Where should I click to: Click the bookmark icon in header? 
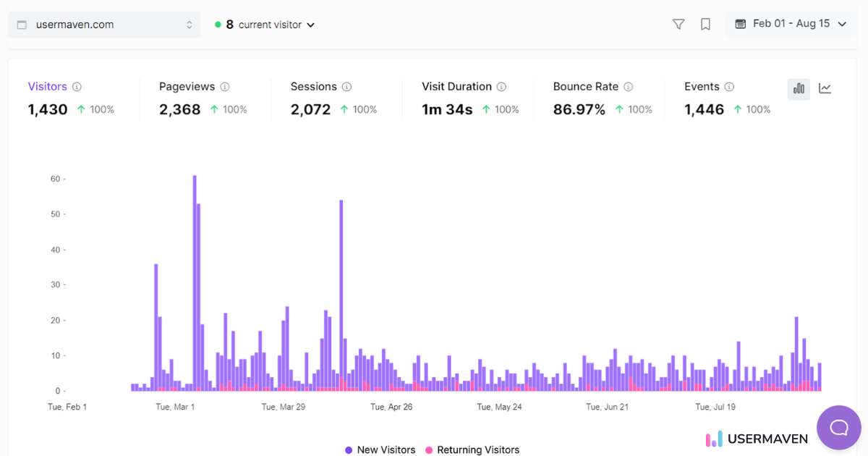pyautogui.click(x=705, y=25)
